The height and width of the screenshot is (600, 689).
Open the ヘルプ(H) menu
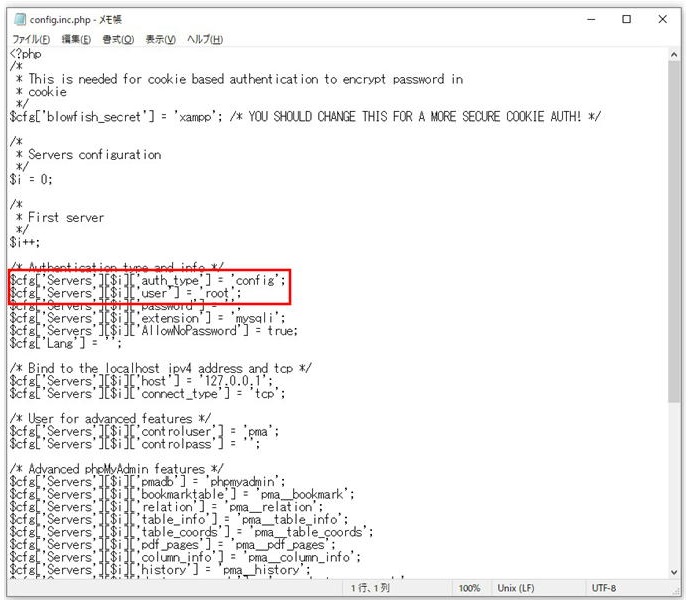tap(205, 39)
